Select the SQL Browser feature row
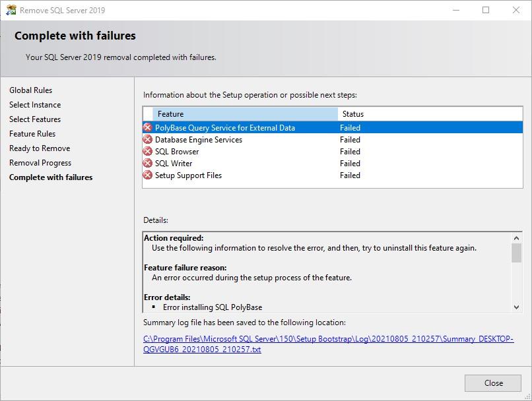This screenshot has width=532, height=401. [x=177, y=152]
